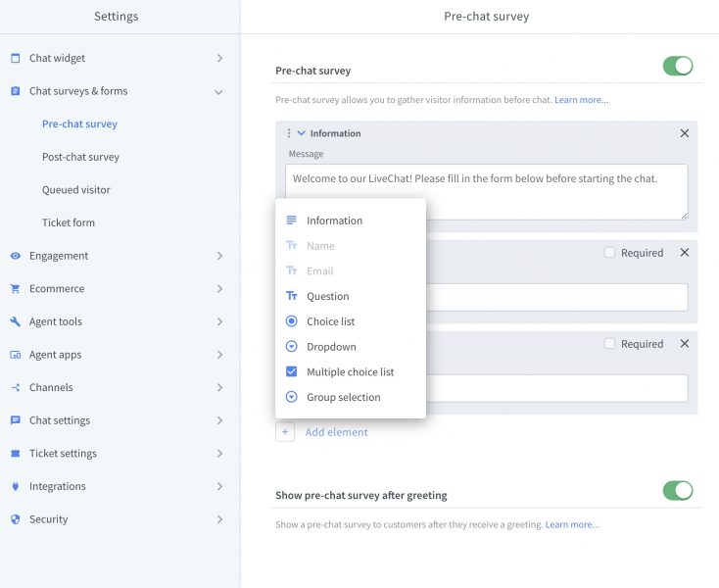Click the Engagement eye icon in sidebar
The width and height of the screenshot is (719, 588).
tap(15, 256)
